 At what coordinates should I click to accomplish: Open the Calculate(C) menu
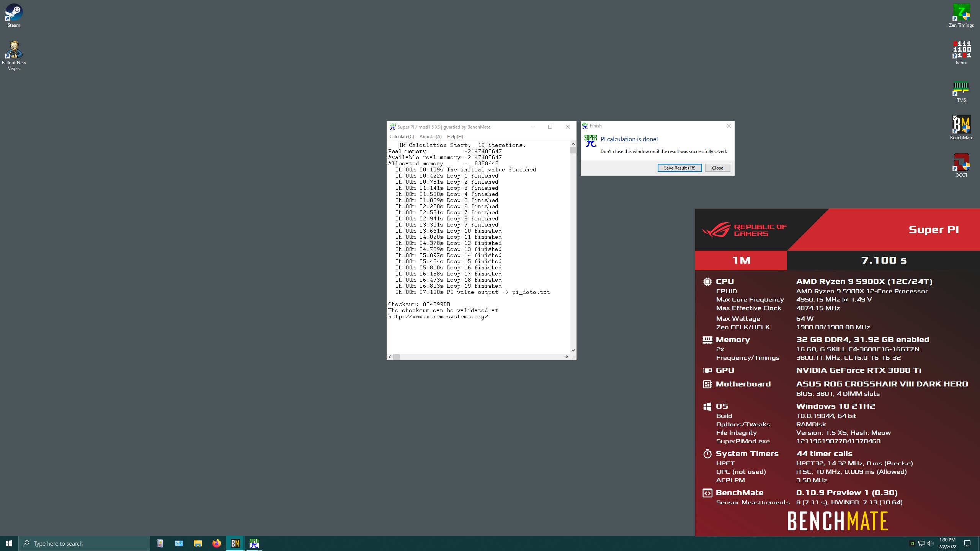(402, 137)
